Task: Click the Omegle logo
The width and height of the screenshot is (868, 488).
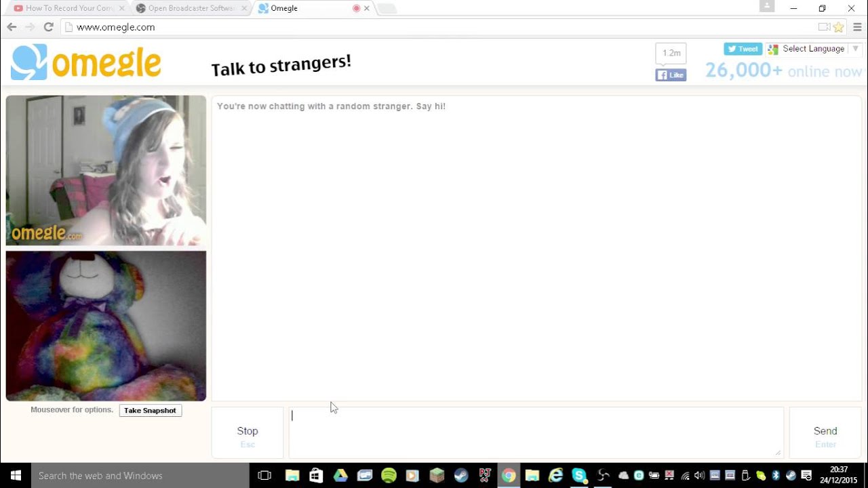Action: tap(86, 63)
